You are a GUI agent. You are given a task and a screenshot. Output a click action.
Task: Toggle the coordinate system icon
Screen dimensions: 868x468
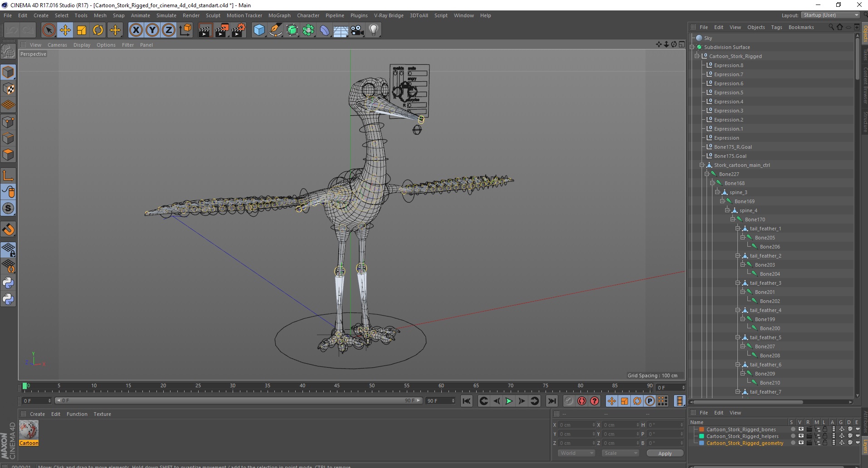185,30
